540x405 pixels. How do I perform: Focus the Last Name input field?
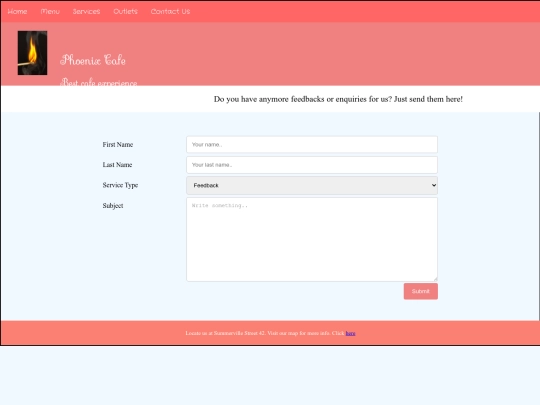point(312,165)
